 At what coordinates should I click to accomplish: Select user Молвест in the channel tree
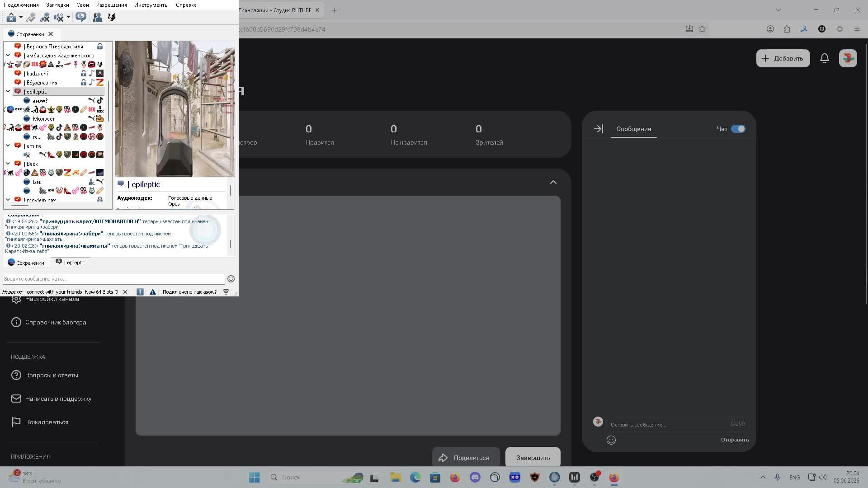coord(43,119)
